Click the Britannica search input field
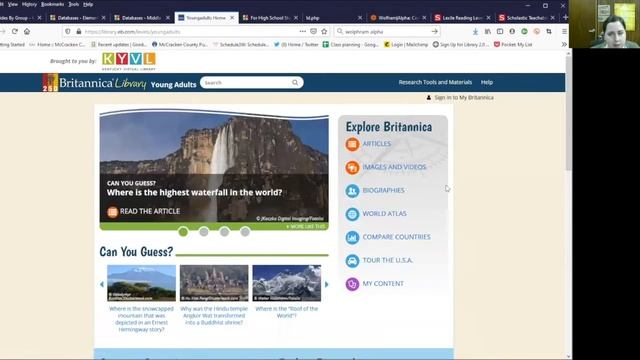 [247, 83]
